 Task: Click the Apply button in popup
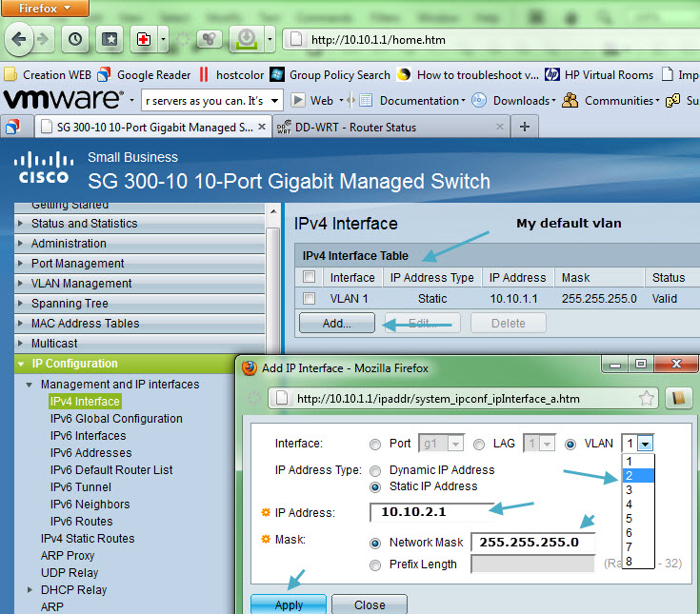[289, 604]
